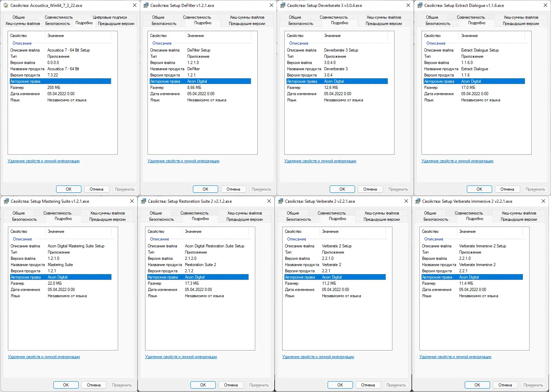Click the property removal link in Extract Dialogue window
This screenshot has height=392, width=551.
tap(457, 161)
